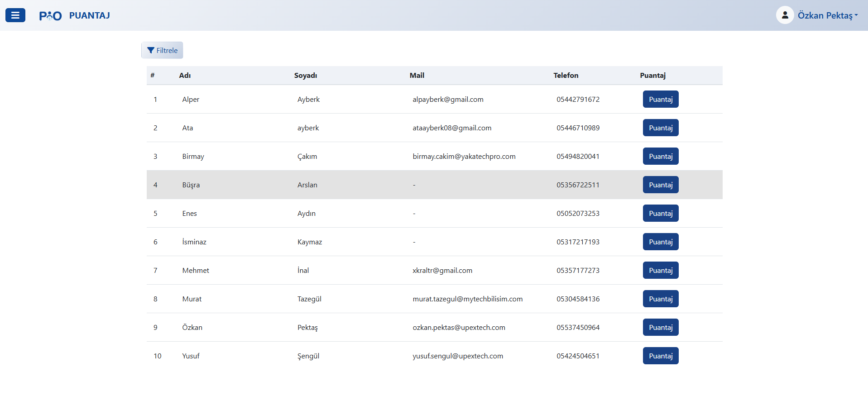Viewport: 868px width, 410px height.
Task: Click the user avatar icon
Action: coord(785,15)
